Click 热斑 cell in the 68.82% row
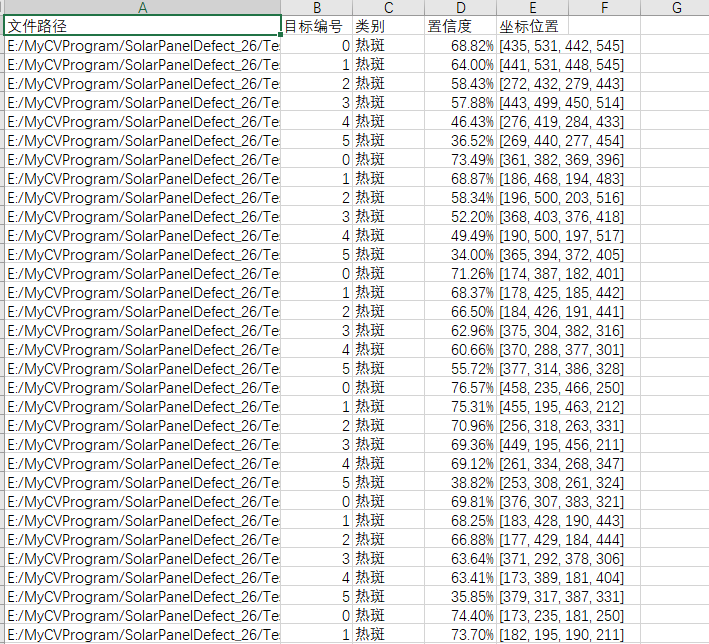This screenshot has width=709, height=644. (388, 45)
